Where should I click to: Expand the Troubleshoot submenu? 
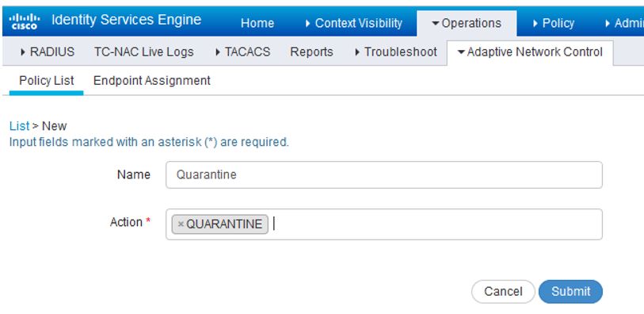click(395, 52)
